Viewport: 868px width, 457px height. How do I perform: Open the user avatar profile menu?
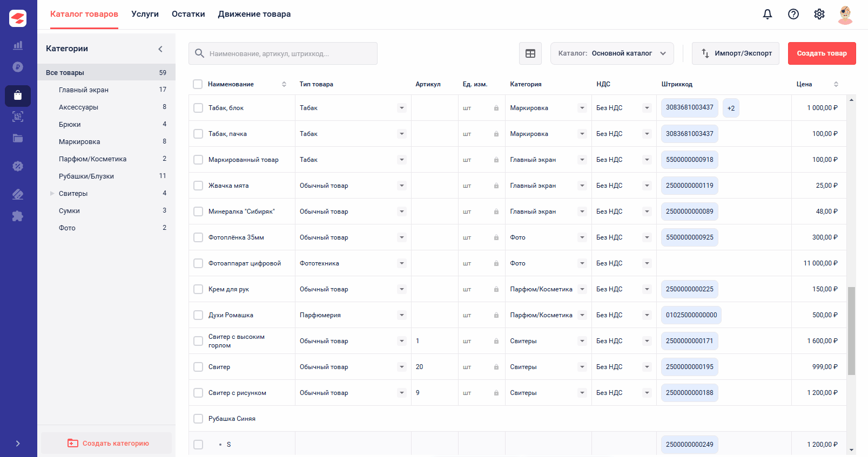click(x=845, y=15)
